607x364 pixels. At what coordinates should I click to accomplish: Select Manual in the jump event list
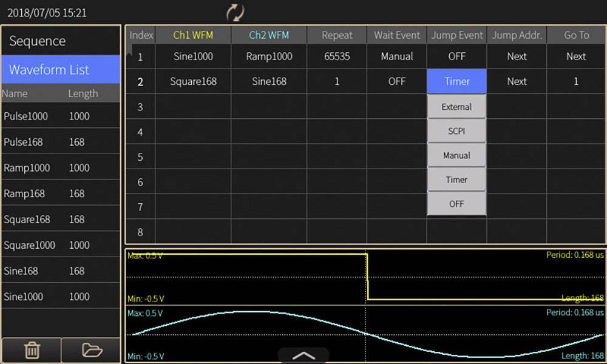(x=456, y=155)
